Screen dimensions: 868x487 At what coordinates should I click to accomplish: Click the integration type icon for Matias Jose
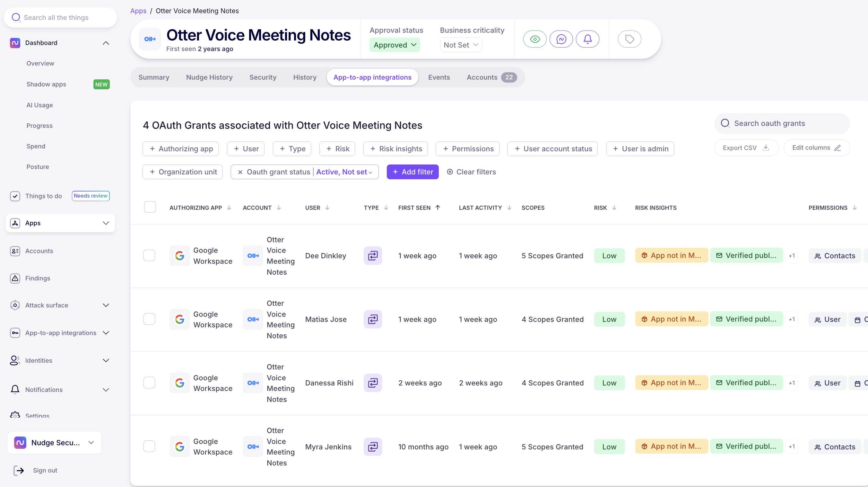pos(373,319)
